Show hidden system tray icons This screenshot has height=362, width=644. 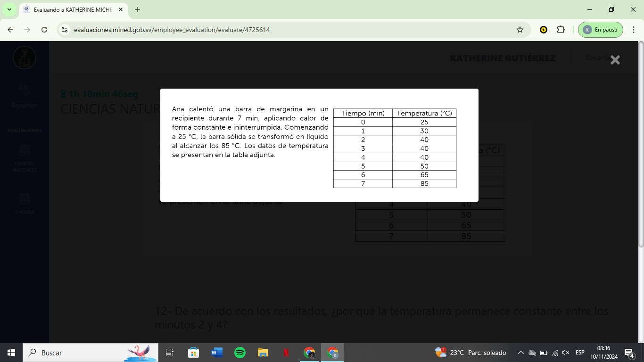coord(521,353)
